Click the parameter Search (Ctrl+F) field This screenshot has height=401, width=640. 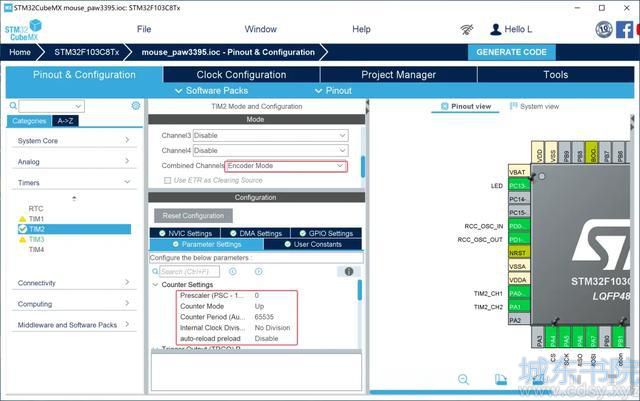(189, 272)
